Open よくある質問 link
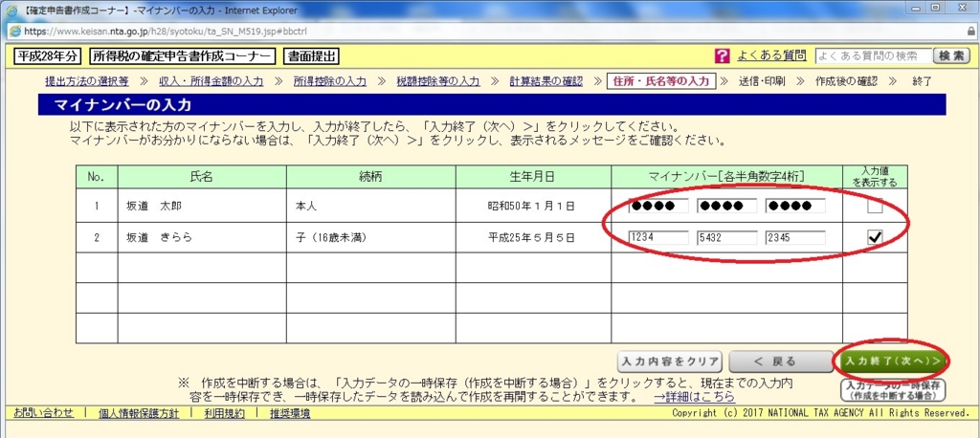The image size is (980, 438). coord(771,55)
